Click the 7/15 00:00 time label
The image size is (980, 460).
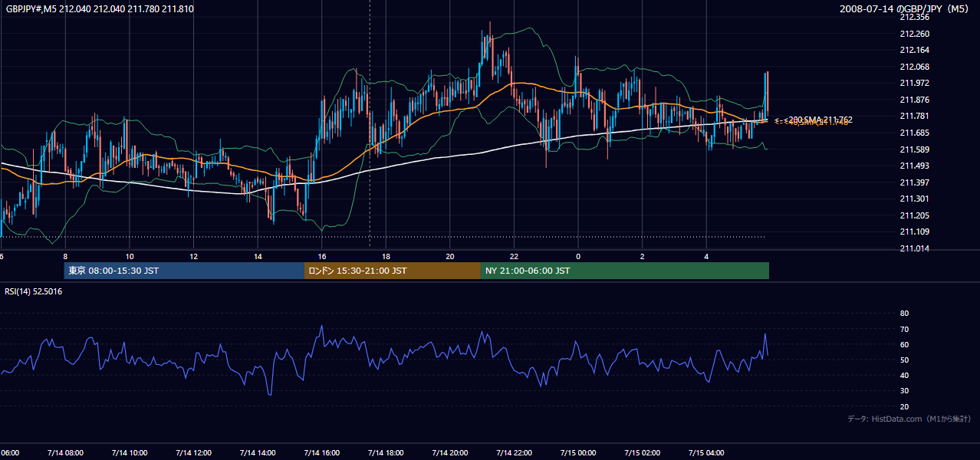[x=578, y=453]
